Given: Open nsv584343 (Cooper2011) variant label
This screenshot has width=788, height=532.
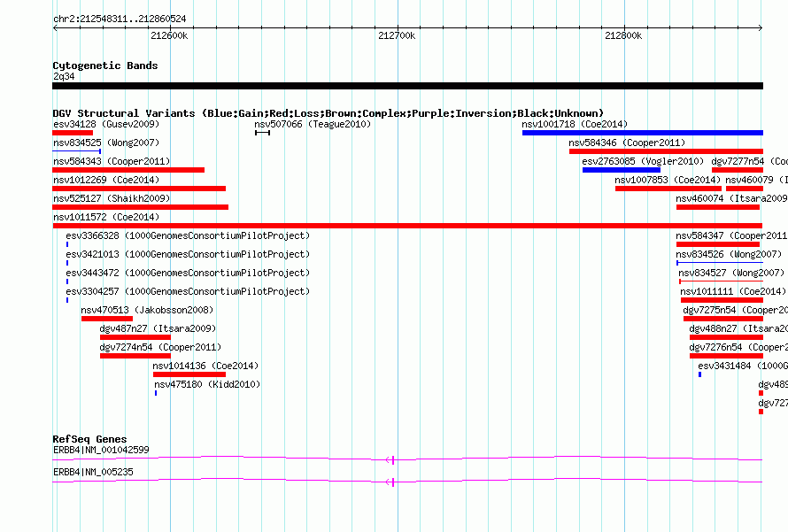Looking at the screenshot, I should pos(112,161).
